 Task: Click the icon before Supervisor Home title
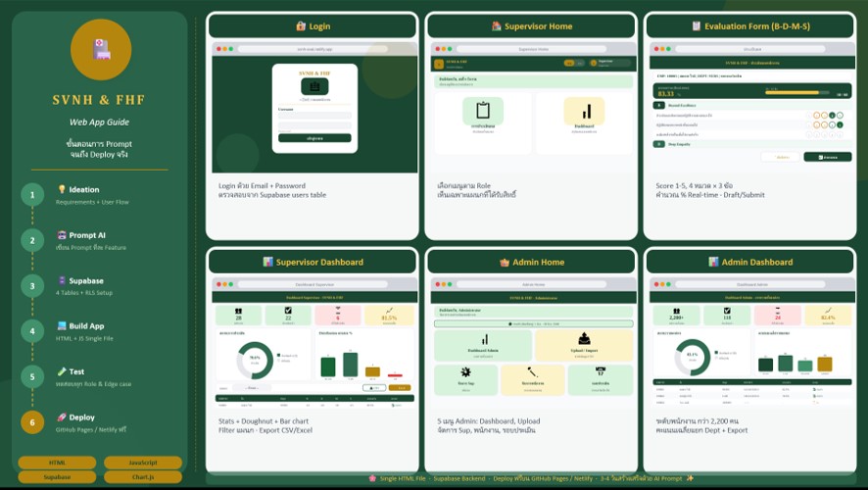coord(497,26)
